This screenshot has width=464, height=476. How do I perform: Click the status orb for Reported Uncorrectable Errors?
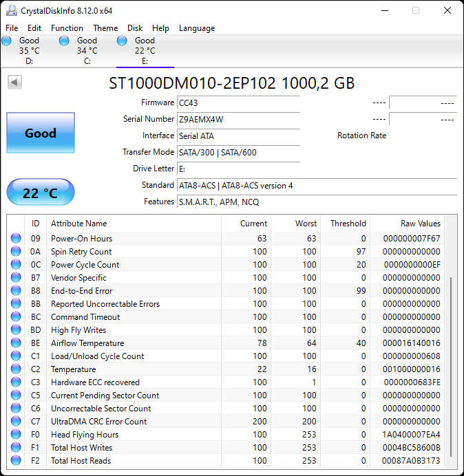point(16,303)
